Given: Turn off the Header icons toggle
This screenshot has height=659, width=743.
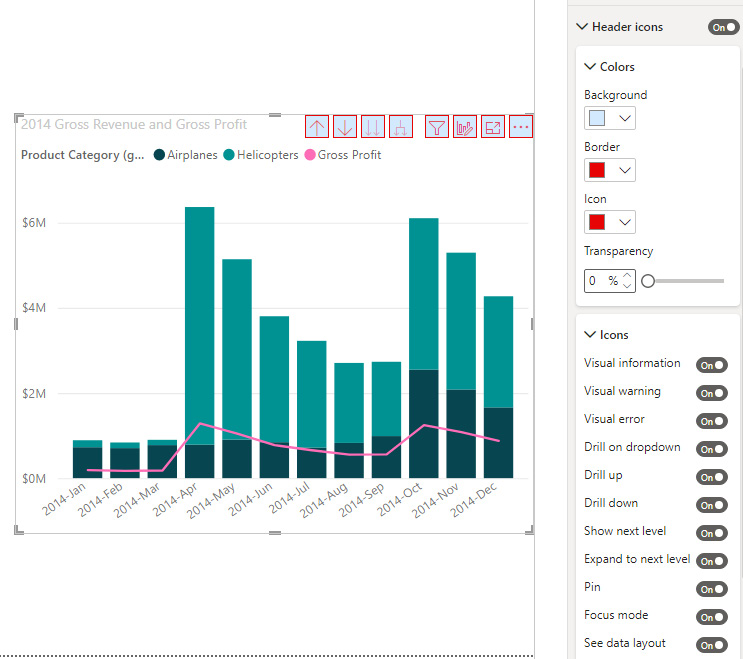Looking at the screenshot, I should pyautogui.click(x=724, y=27).
